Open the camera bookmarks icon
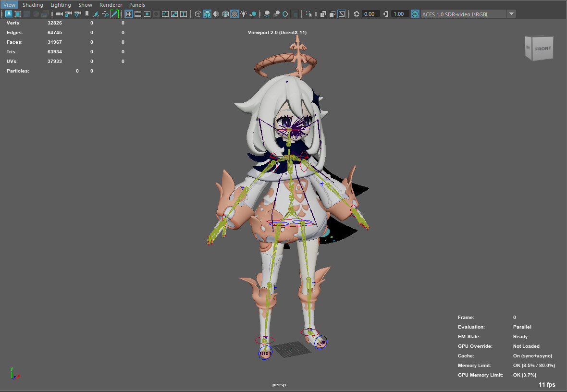Viewport: 567px width, 392px height. point(86,14)
